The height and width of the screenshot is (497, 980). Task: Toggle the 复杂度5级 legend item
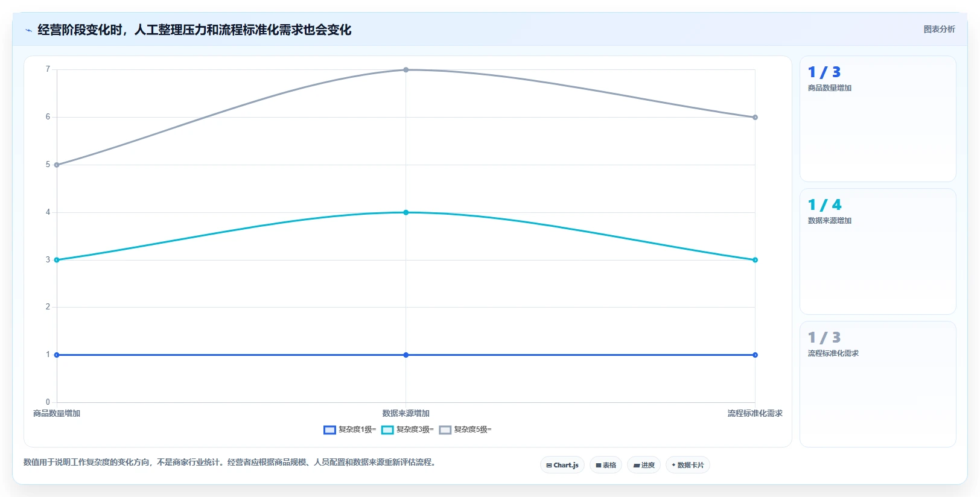pos(465,429)
